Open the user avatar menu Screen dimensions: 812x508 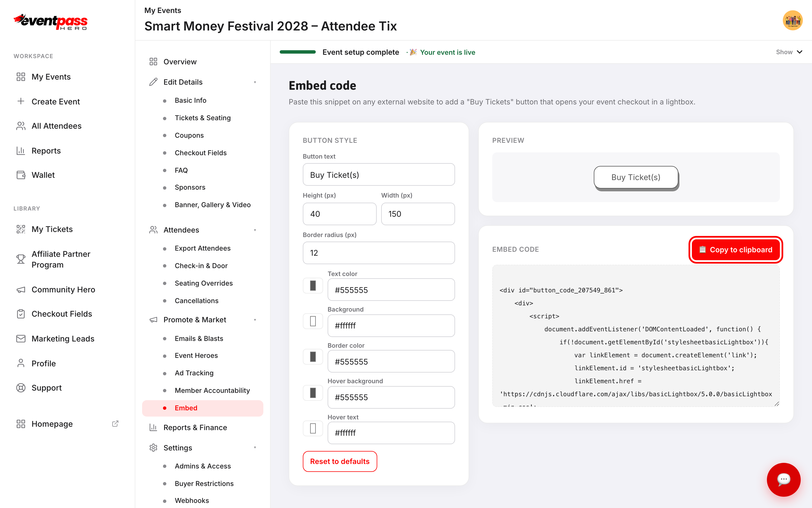[793, 20]
